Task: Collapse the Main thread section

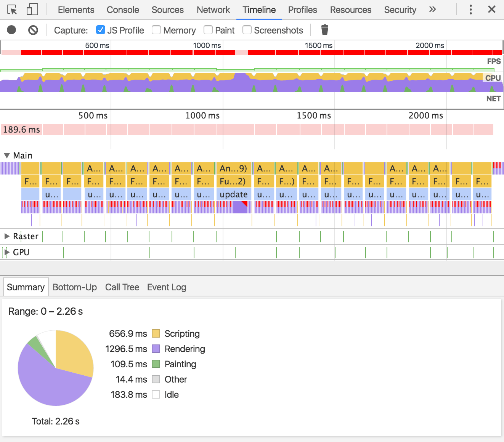Action: click(x=7, y=155)
